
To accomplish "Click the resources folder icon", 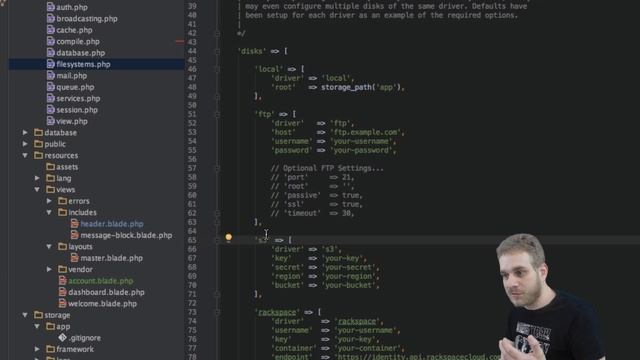I will [39, 156].
